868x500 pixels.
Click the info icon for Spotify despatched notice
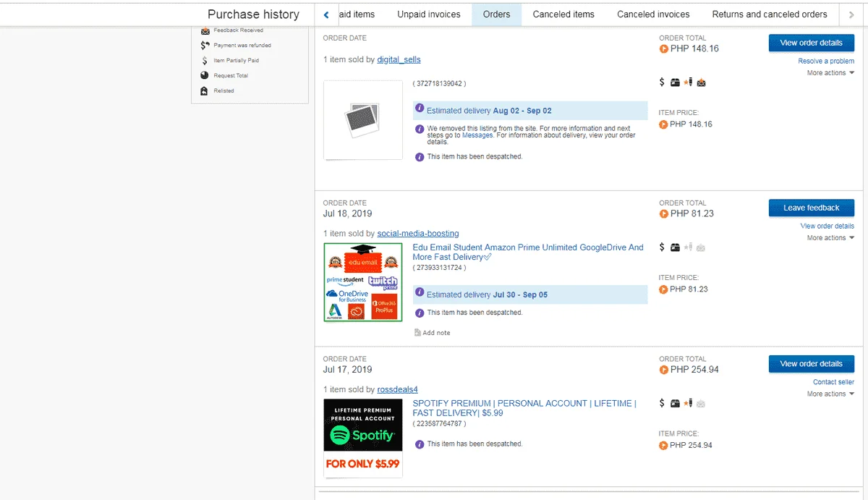[x=420, y=444]
